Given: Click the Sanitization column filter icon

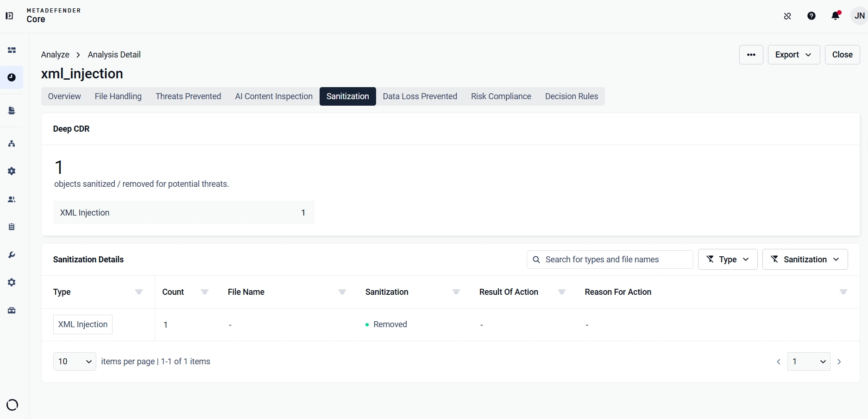Looking at the screenshot, I should click(x=456, y=292).
